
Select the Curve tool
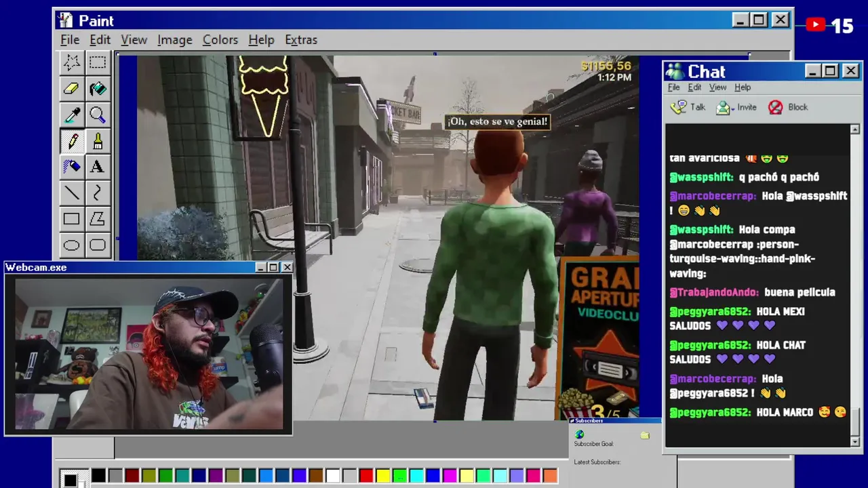pos(98,193)
